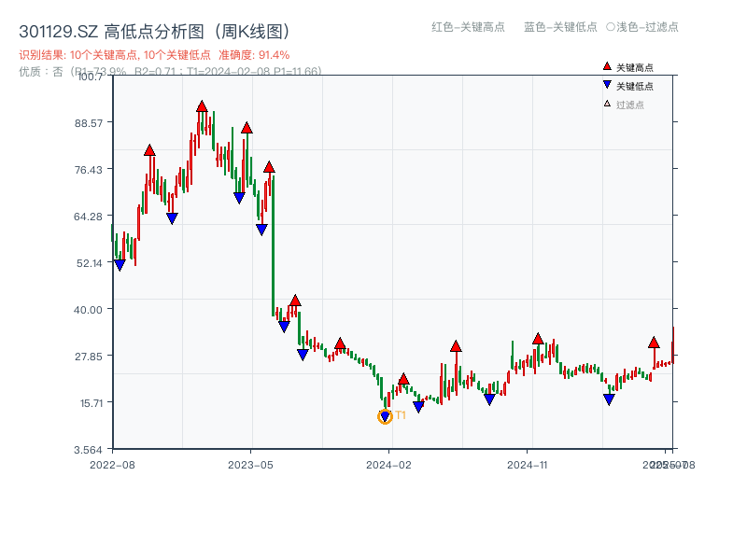The height and width of the screenshot is (560, 747).
Task: Click the red triangle icon beside 关键高点 legend
Action: coord(607,67)
